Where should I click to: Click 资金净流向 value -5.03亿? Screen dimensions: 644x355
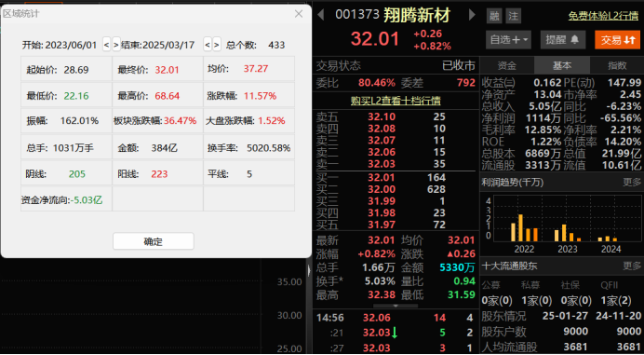point(87,200)
